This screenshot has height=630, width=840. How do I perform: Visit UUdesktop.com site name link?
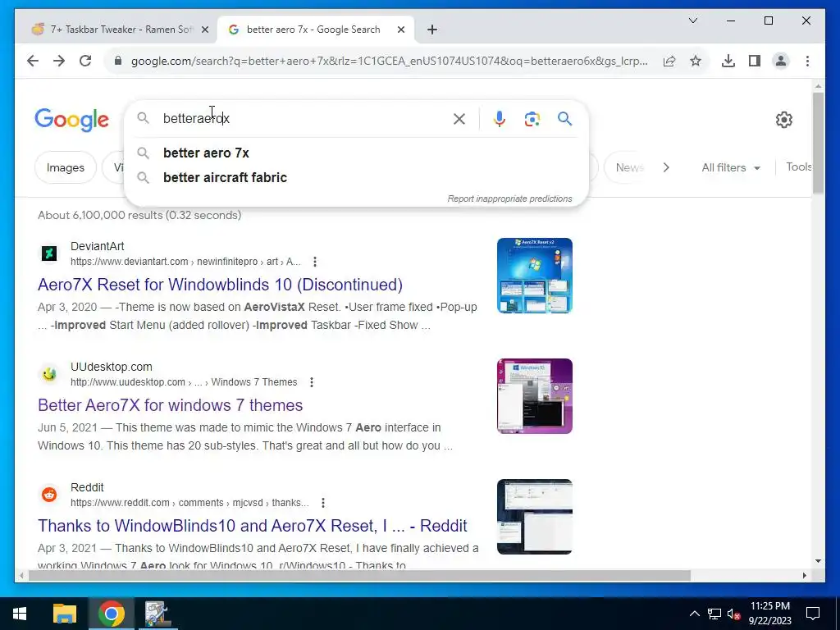(112, 367)
